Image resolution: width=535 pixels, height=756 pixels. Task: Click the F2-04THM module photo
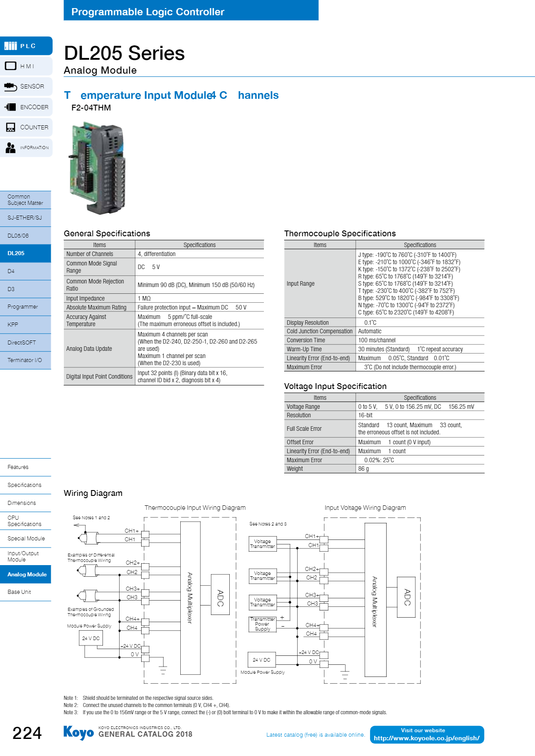(98, 168)
